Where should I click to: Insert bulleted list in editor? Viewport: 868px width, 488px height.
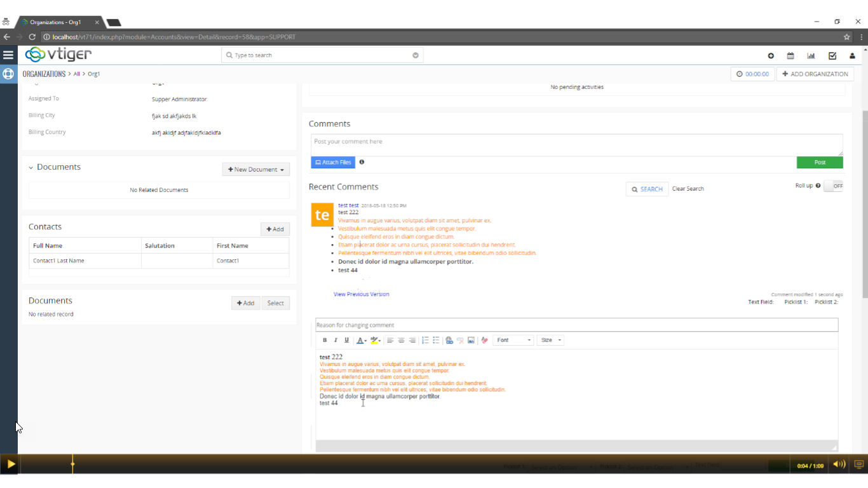click(436, 341)
